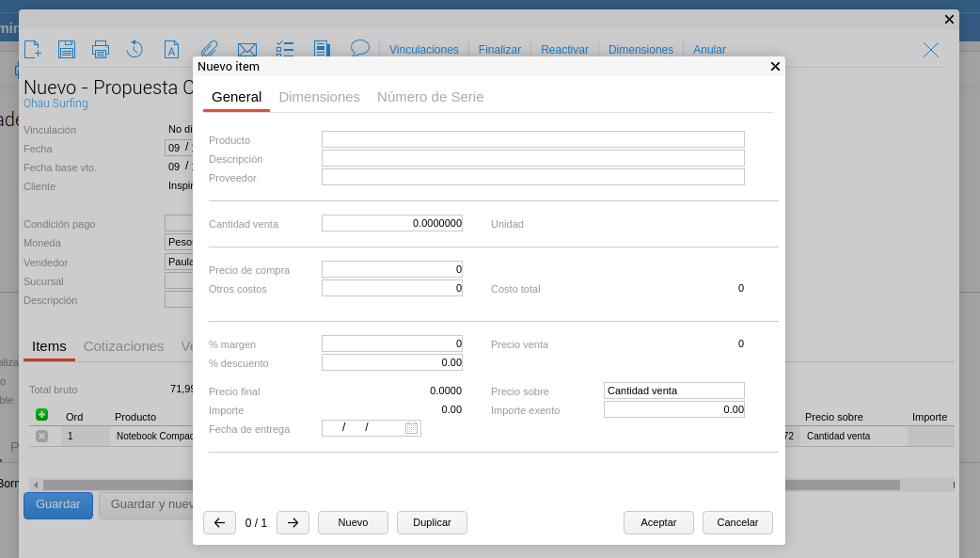980x558 pixels.
Task: Click the % descuento input field
Action: (391, 362)
